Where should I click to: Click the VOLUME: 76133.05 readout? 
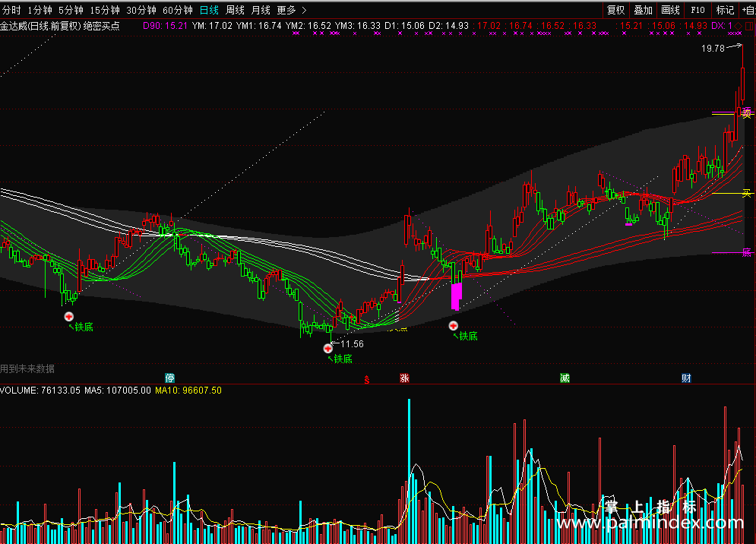pos(40,391)
